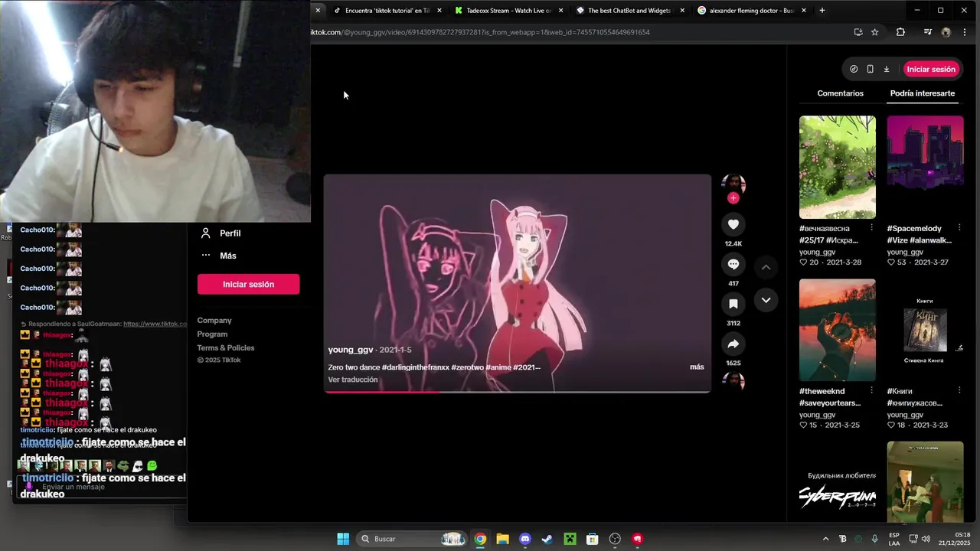
Task: Expand the Company footer section
Action: (214, 321)
